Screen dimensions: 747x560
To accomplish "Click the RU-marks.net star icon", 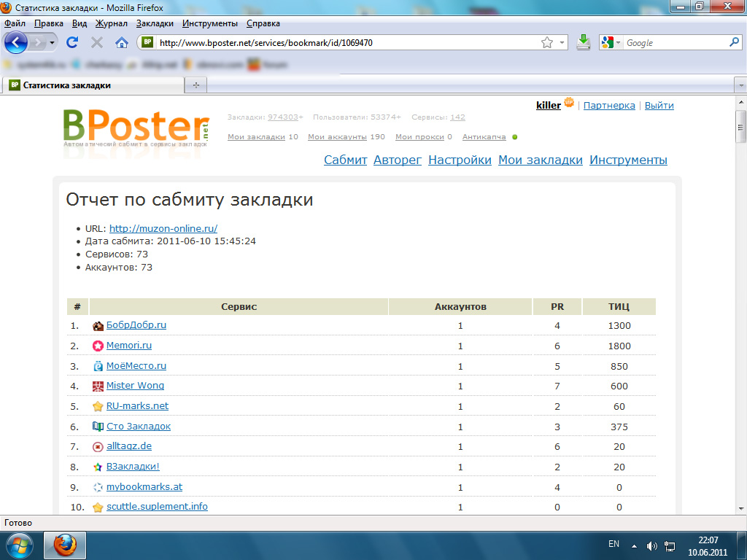I will [98, 406].
